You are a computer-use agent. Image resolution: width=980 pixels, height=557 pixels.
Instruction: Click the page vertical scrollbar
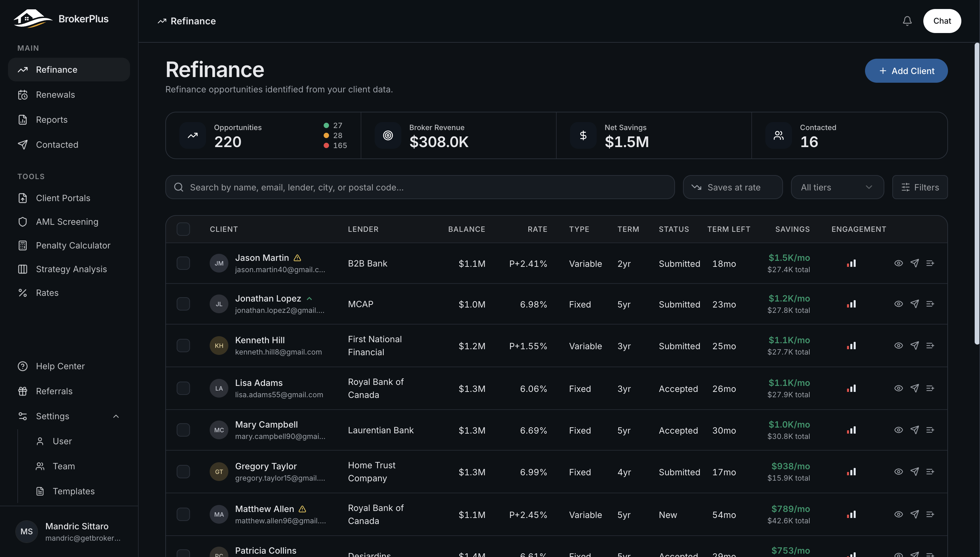(x=977, y=193)
